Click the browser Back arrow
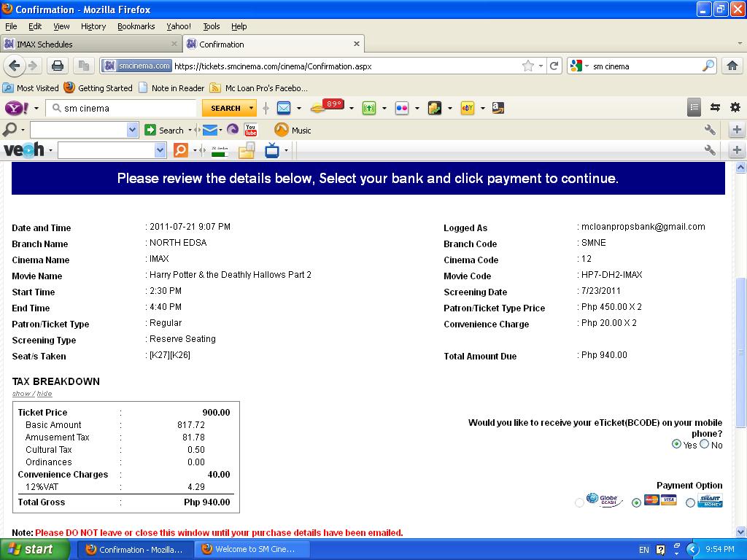The height and width of the screenshot is (560, 747). tap(15, 66)
